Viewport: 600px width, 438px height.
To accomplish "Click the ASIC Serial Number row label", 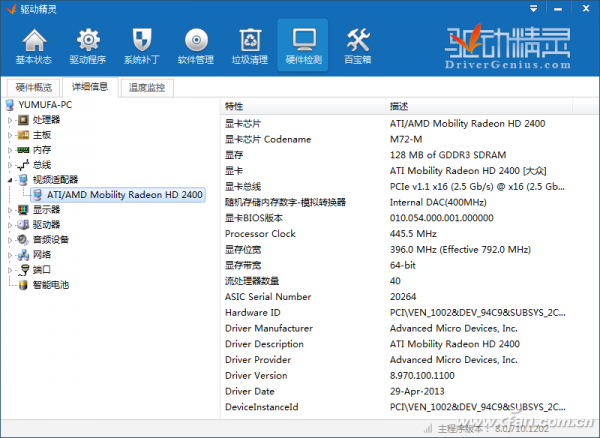I will point(268,297).
